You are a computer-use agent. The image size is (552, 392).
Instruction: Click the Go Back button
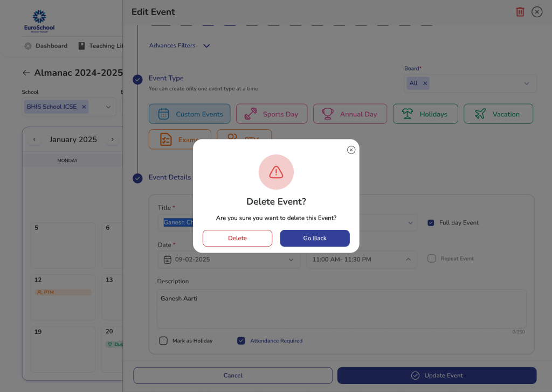315,238
